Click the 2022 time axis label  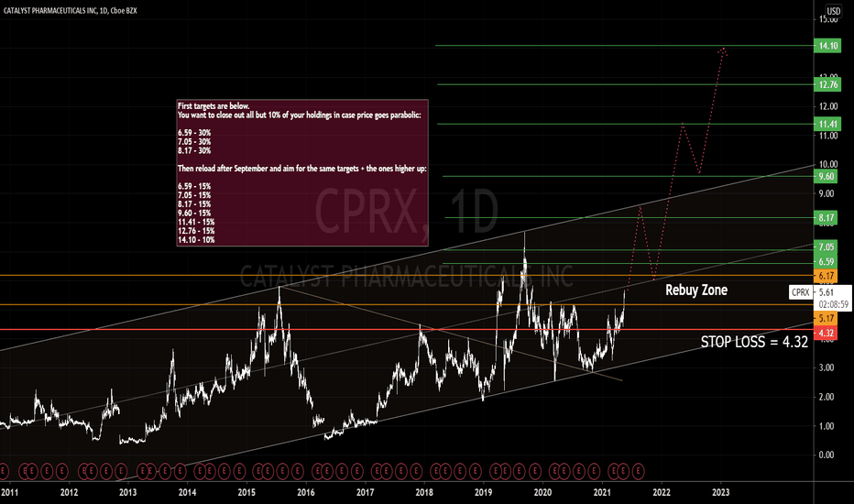[x=662, y=493]
